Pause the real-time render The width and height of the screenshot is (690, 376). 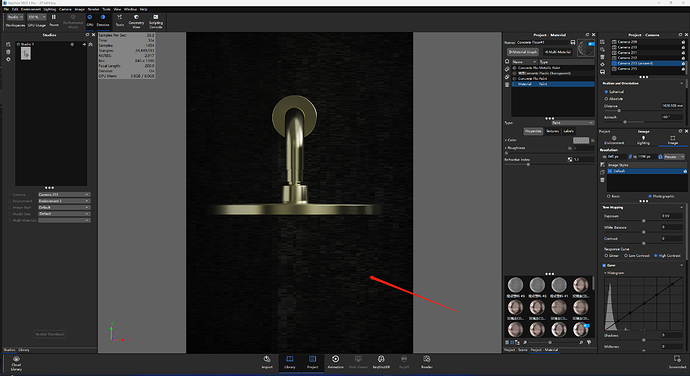click(x=54, y=20)
